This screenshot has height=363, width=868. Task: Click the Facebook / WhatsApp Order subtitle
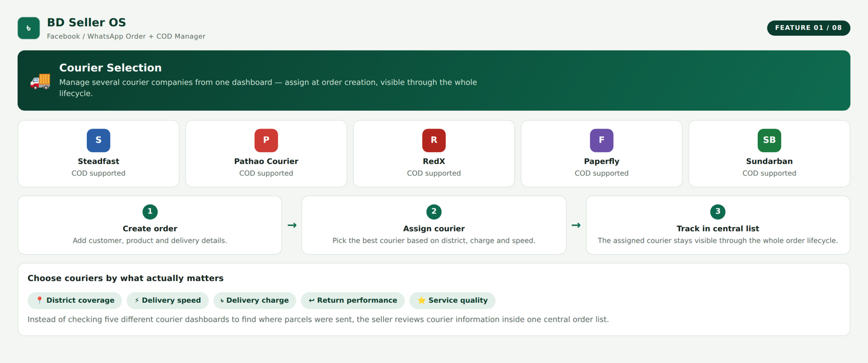[126, 36]
